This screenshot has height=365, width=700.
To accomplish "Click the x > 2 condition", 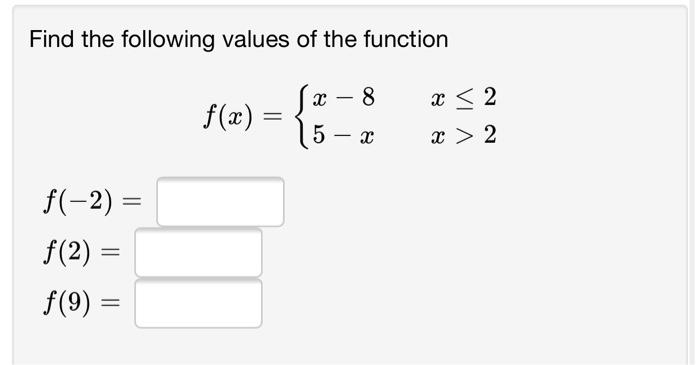I will (464, 135).
